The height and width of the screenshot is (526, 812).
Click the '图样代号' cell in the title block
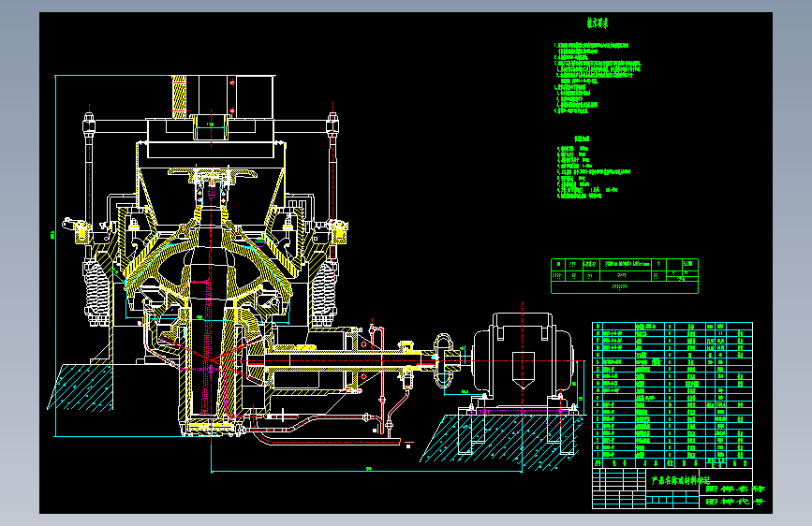pos(735,503)
